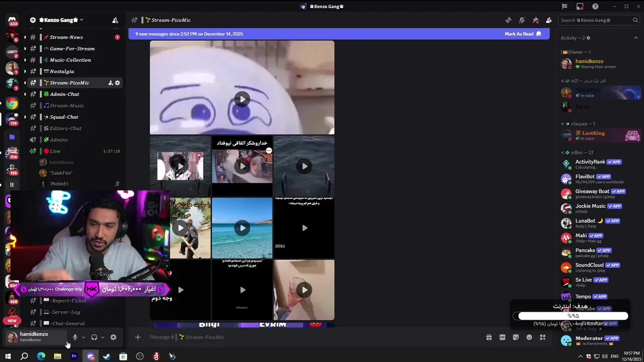The height and width of the screenshot is (362, 644).
Task: Open notification settings bell icon
Action: pos(522,20)
